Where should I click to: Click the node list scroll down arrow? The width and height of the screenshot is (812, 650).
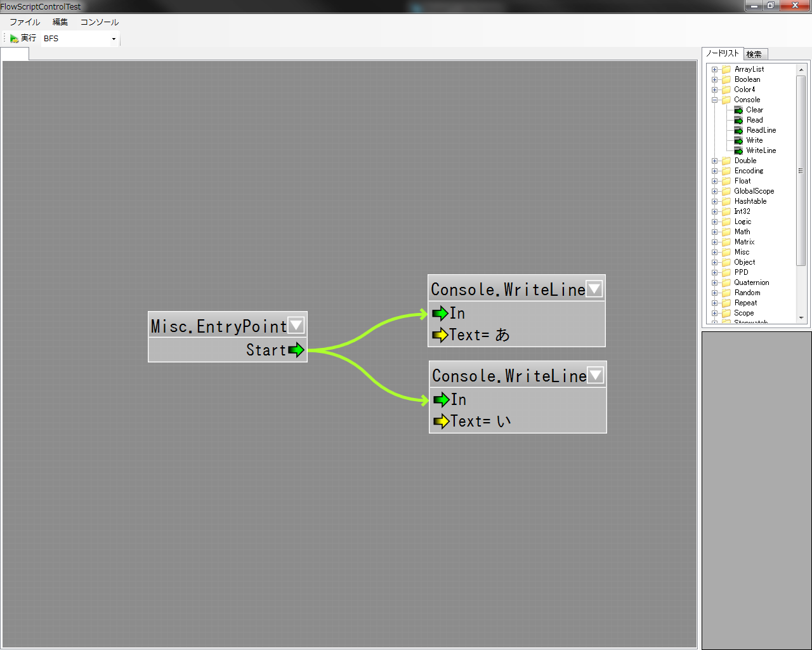[x=801, y=317]
